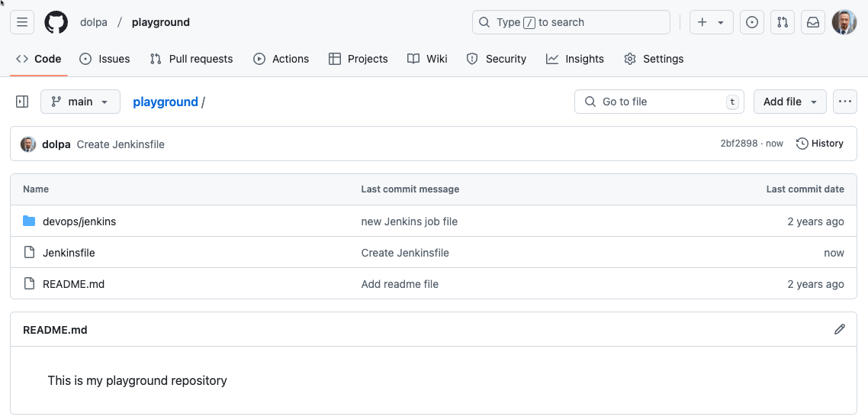This screenshot has height=420, width=868.
Task: Open the issues icon in header
Action: [752, 22]
